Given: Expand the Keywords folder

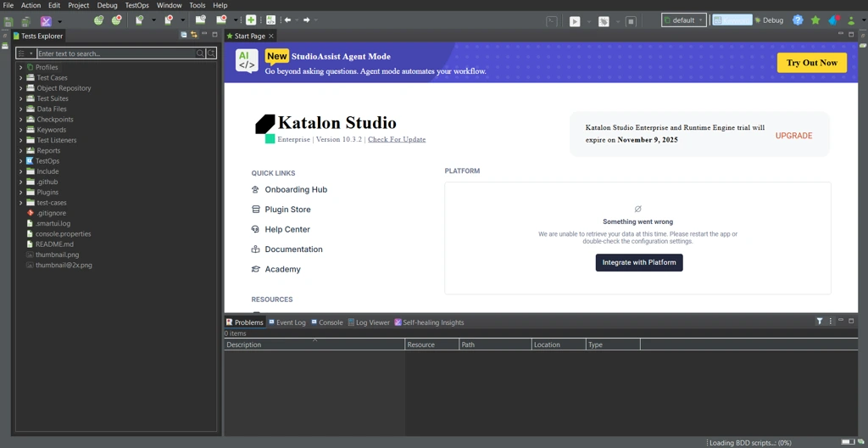Looking at the screenshot, I should pos(20,130).
